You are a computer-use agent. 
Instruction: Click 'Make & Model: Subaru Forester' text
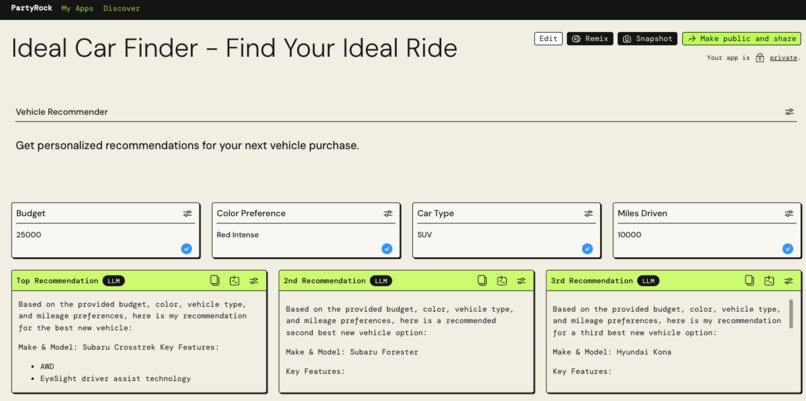pos(352,352)
